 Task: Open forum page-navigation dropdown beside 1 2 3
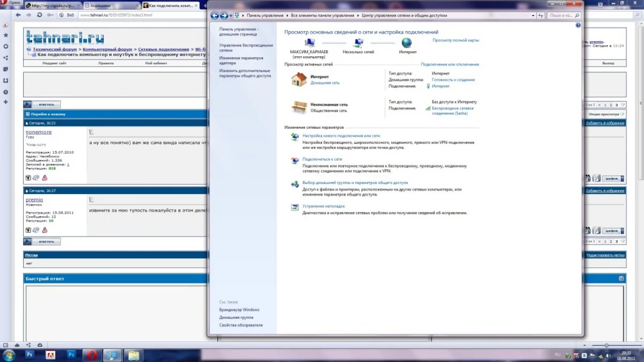click(x=623, y=105)
